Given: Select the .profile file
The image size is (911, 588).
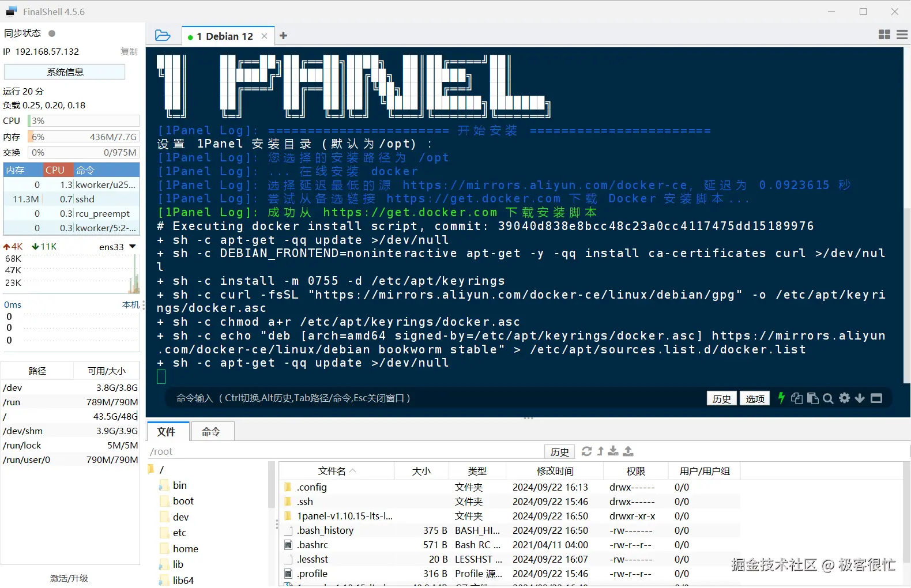Looking at the screenshot, I should tap(510, 574).
